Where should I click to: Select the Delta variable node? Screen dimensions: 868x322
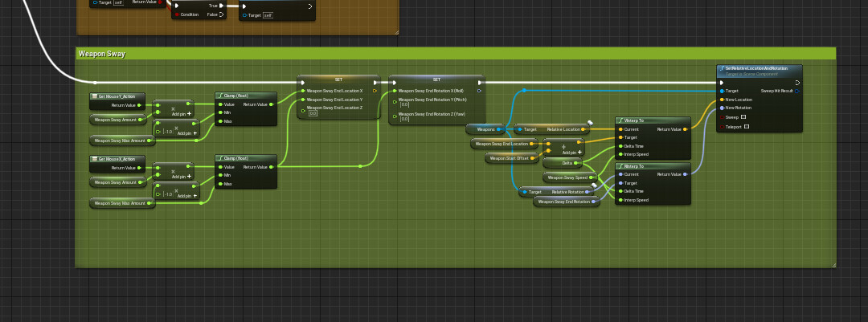coord(563,163)
